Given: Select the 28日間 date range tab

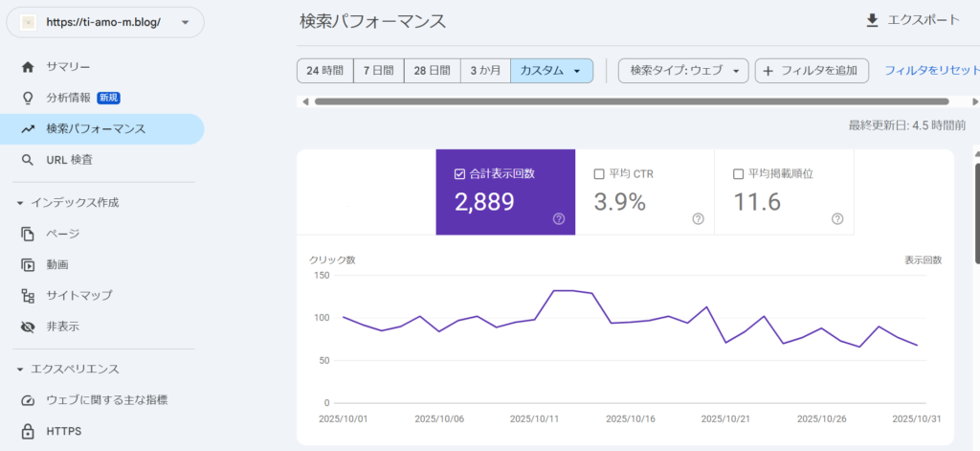Looking at the screenshot, I should coord(433,71).
